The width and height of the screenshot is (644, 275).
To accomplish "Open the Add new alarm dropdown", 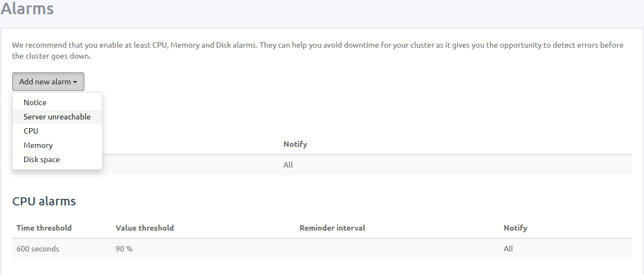I will tap(48, 82).
